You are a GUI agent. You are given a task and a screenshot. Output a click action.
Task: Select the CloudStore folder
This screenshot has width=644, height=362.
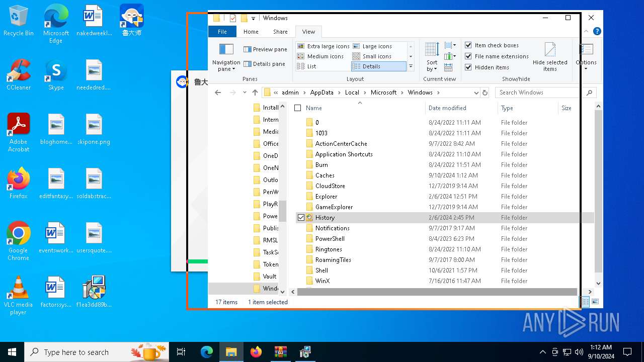(x=330, y=186)
